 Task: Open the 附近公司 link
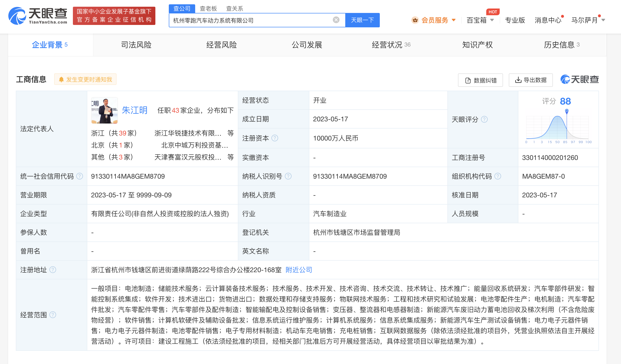pyautogui.click(x=299, y=270)
